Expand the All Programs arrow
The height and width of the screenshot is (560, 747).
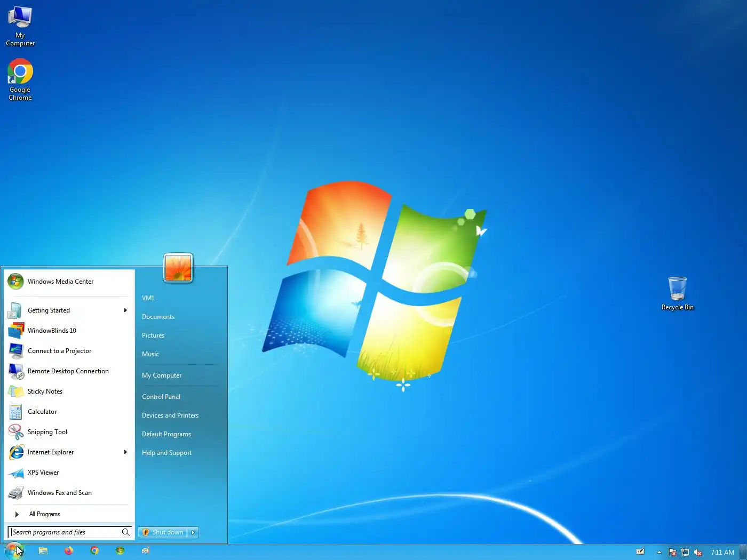pyautogui.click(x=17, y=514)
